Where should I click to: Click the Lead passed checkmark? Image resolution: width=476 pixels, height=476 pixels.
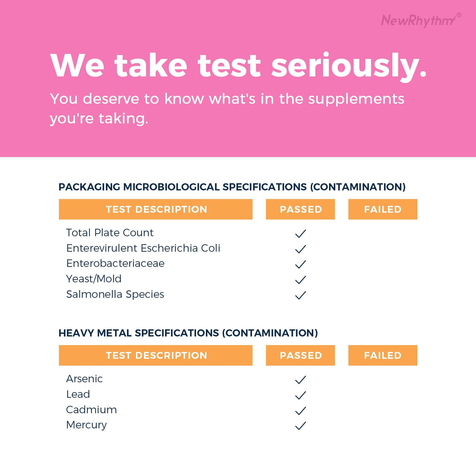point(300,395)
